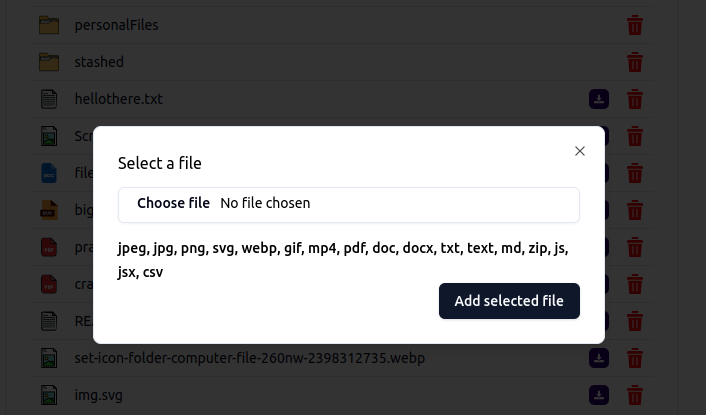Select the img.svg file name
This screenshot has height=415, width=706.
pyautogui.click(x=98, y=394)
